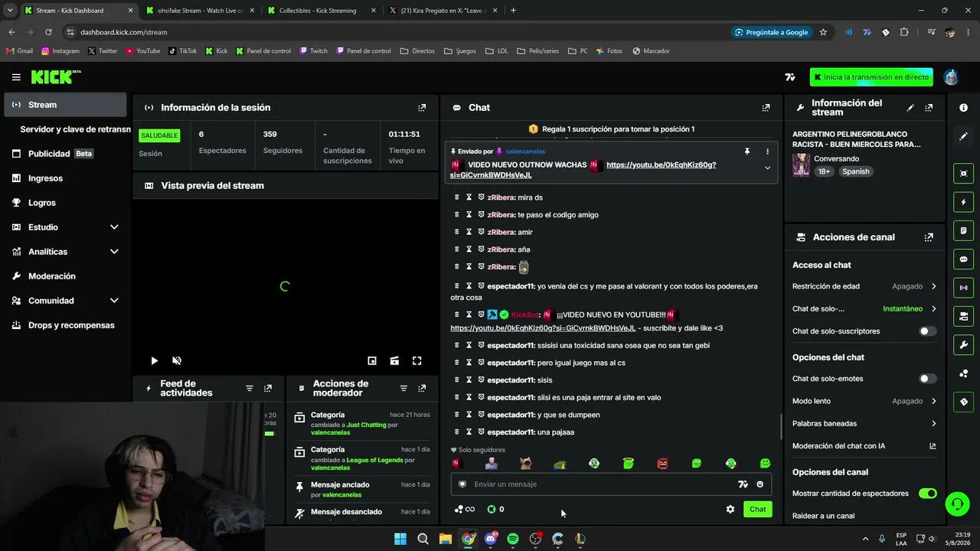The height and width of the screenshot is (551, 980).
Task: Open the Instantáneo follower-chat setting
Action: tap(864, 309)
